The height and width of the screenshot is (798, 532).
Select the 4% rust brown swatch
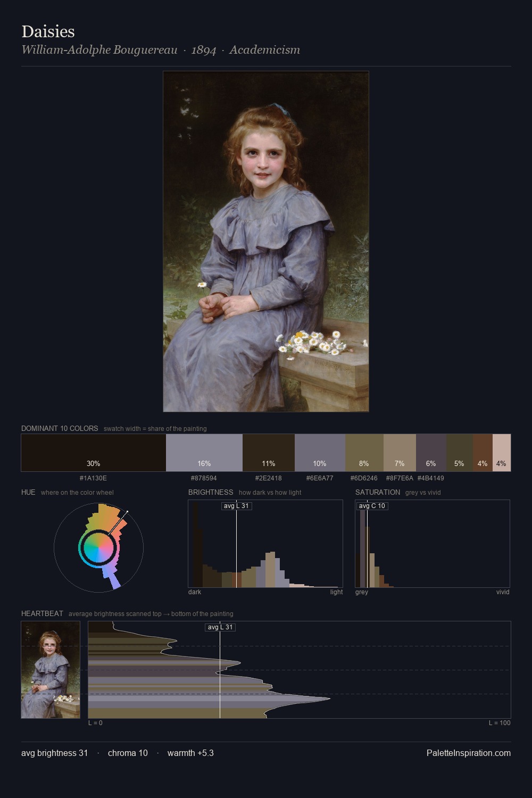tap(483, 453)
